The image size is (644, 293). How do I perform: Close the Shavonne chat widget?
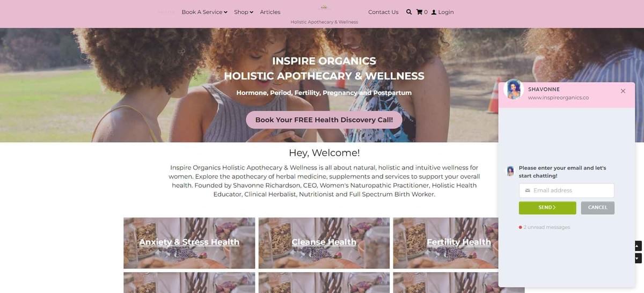click(623, 91)
